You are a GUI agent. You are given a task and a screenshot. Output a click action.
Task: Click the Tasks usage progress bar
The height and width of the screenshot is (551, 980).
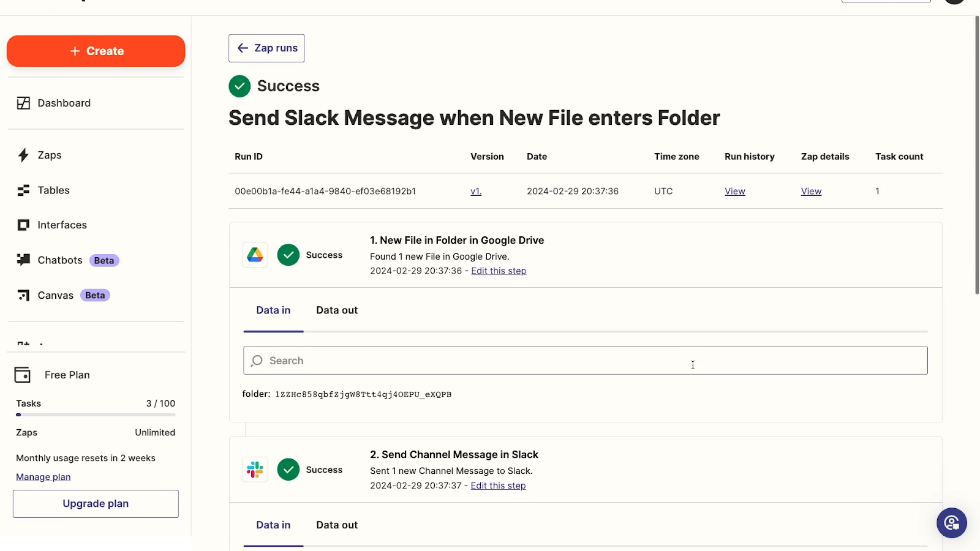coord(96,414)
